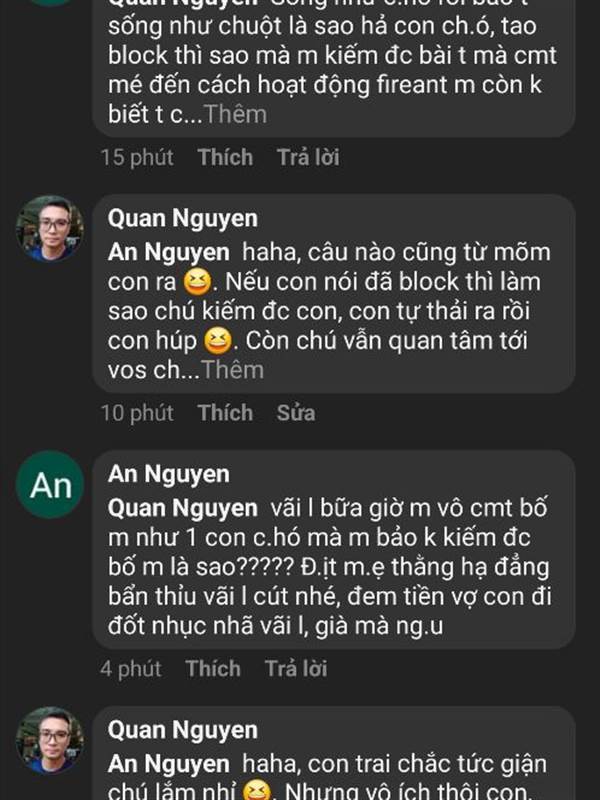Tap "Trả lời" under the 4 phút comment
Screen dimensions: 600x800
(x=296, y=669)
